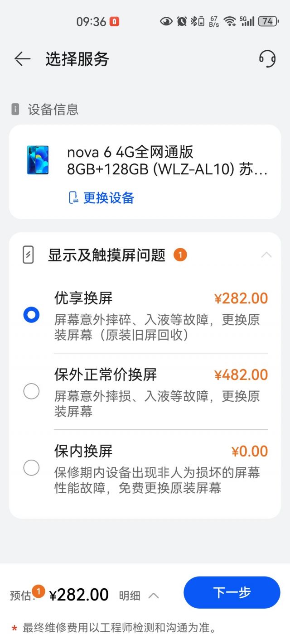Viewport: 290px width, 644px height.
Task: Tap the estimated ¥282.00 total
Action: coord(79,595)
